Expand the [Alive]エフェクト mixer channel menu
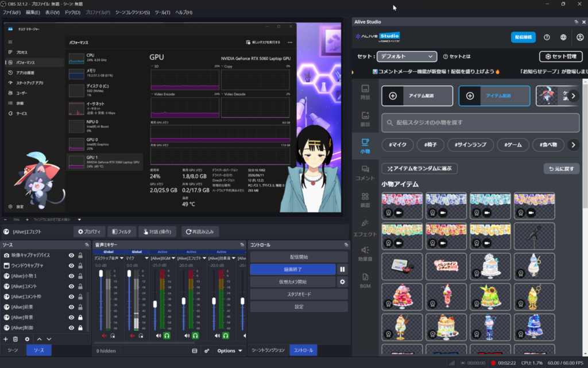This screenshot has height=368, width=588. (204, 258)
